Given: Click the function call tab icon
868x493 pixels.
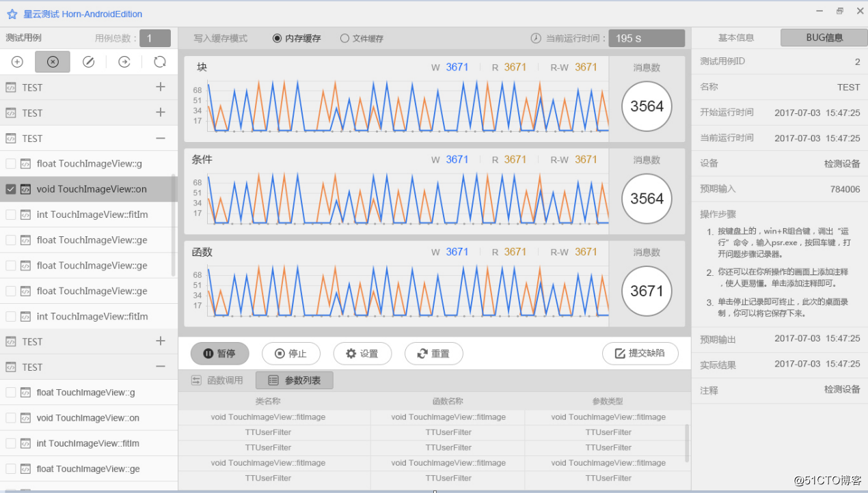Looking at the screenshot, I should [x=196, y=380].
